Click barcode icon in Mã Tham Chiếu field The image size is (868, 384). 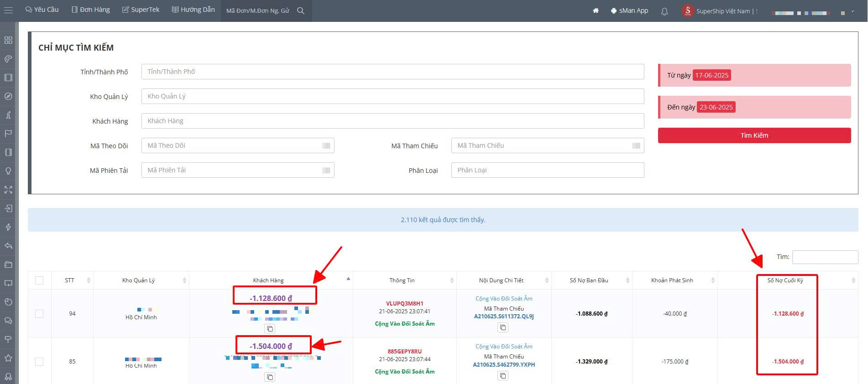(636, 145)
